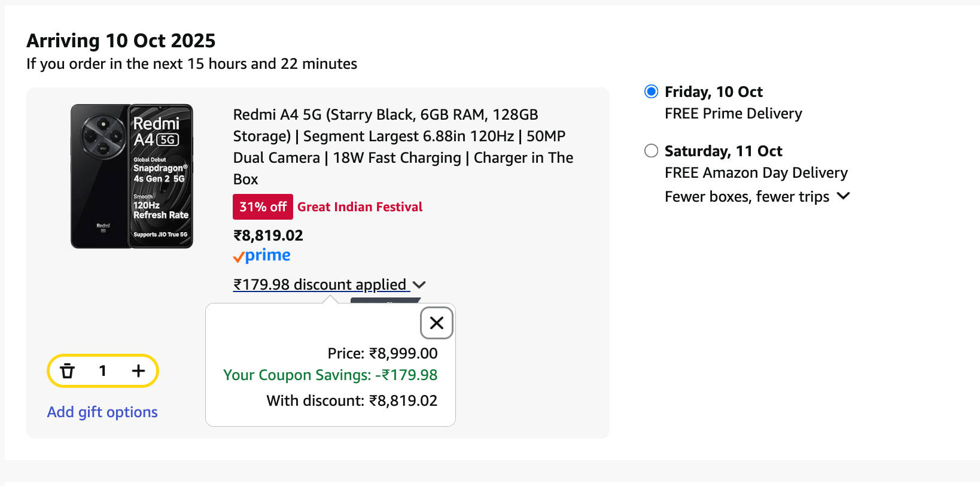Click the ₹8,819.02 item price

click(x=268, y=235)
